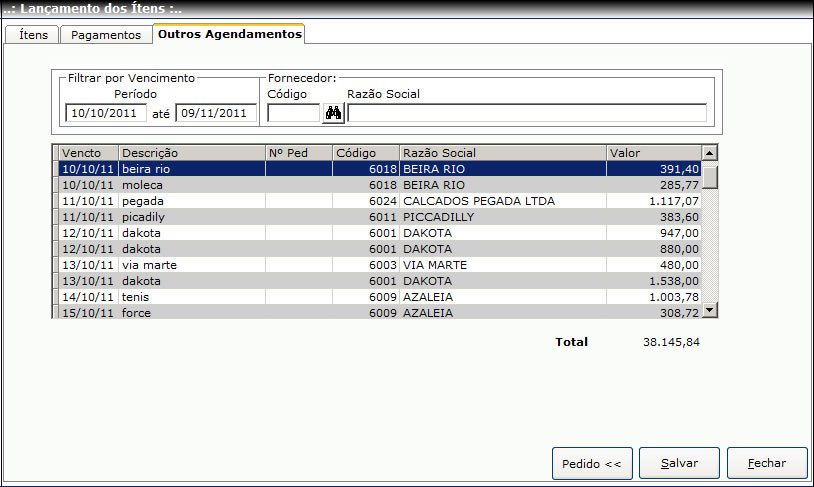Click the value 391,40
The image size is (814, 487).
coord(679,169)
